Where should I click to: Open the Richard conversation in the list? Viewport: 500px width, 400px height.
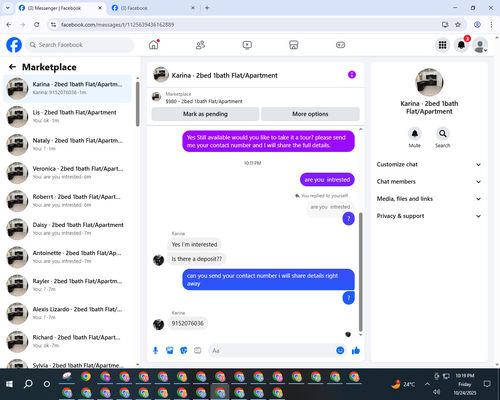coord(67,341)
